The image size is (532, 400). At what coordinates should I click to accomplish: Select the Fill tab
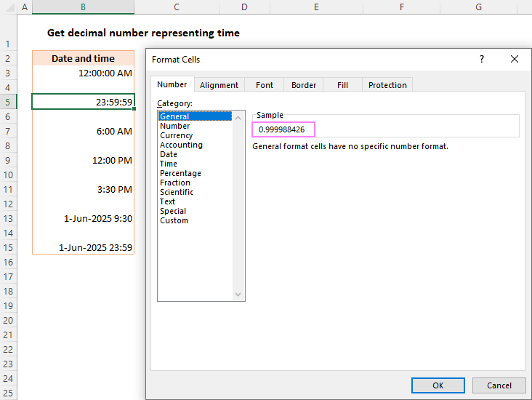pyautogui.click(x=343, y=85)
